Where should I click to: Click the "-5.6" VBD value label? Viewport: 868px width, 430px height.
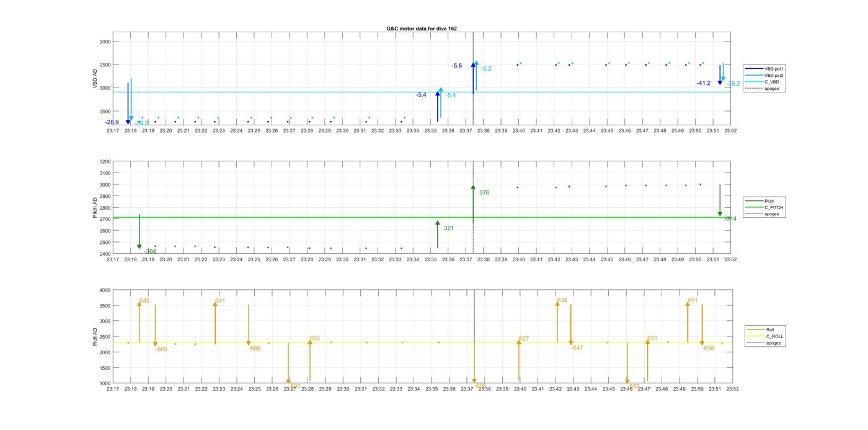click(x=457, y=66)
